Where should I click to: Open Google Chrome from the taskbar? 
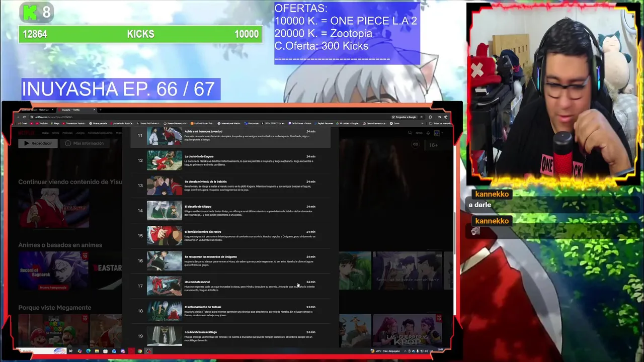[x=140, y=351]
